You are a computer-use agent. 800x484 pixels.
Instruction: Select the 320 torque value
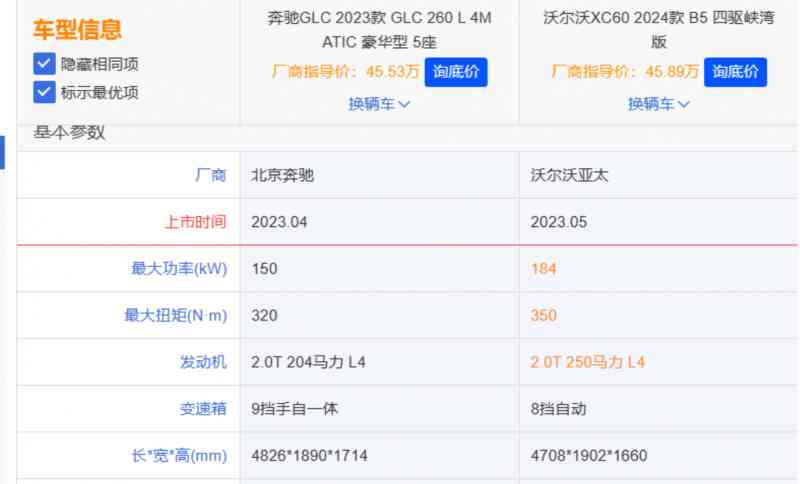pos(264,315)
